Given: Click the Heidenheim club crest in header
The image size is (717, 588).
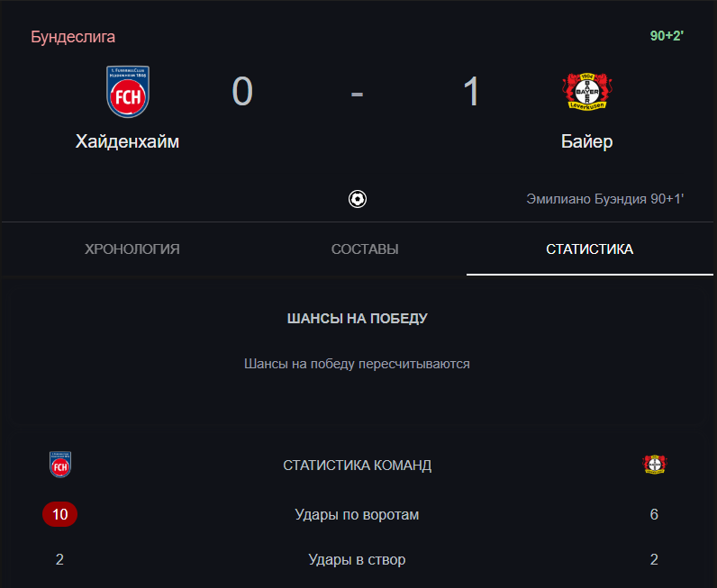Looking at the screenshot, I should [128, 92].
